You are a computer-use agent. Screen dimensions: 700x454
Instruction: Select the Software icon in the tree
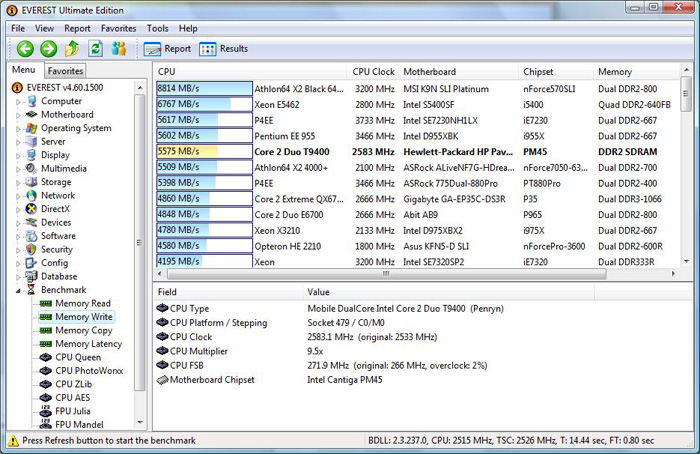31,236
